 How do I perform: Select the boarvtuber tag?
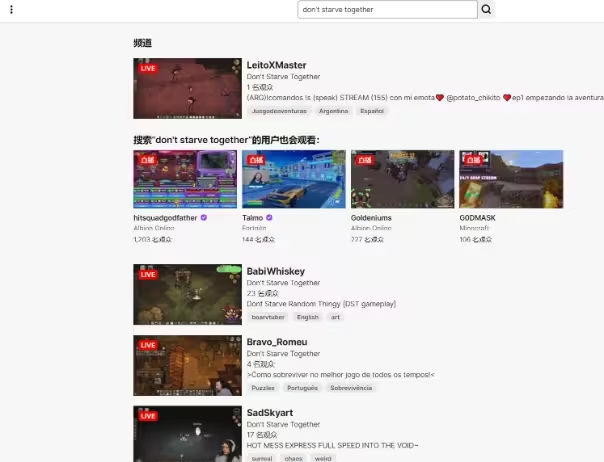[x=268, y=317]
